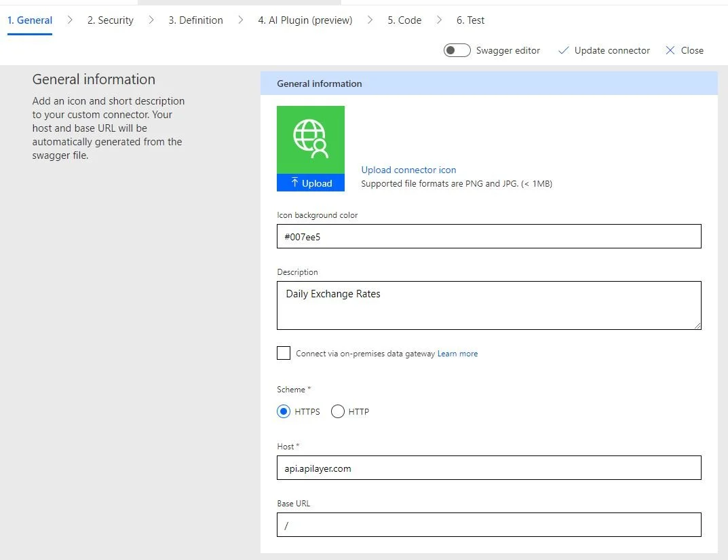728x560 pixels.
Task: Focus the Base URL field
Action: pos(488,525)
